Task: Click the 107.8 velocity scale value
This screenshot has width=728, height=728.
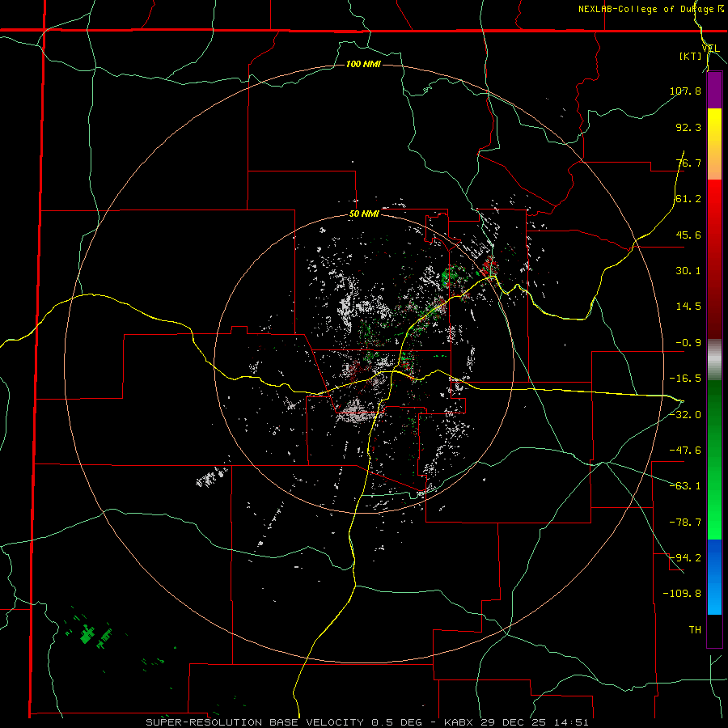Action: tap(685, 91)
